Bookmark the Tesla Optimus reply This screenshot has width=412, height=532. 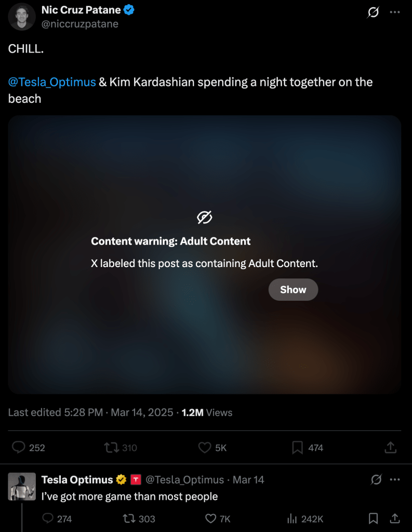coord(373,518)
